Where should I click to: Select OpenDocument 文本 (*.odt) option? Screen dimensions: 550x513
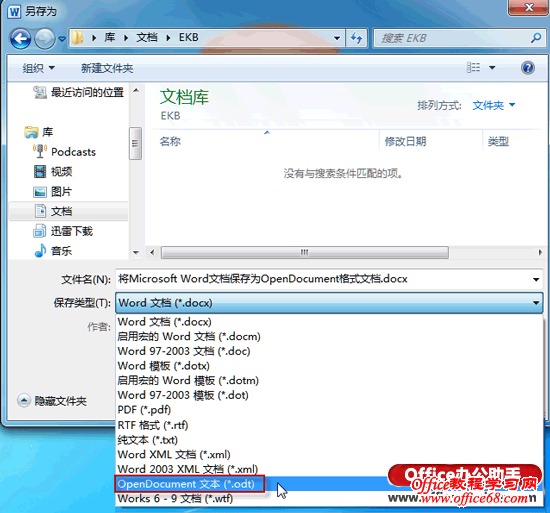click(x=329, y=484)
